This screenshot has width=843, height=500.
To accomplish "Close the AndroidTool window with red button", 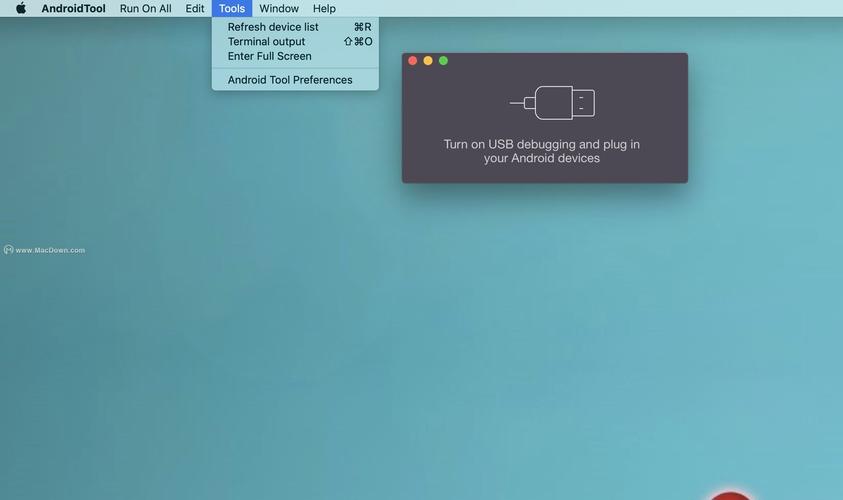I will (412, 61).
